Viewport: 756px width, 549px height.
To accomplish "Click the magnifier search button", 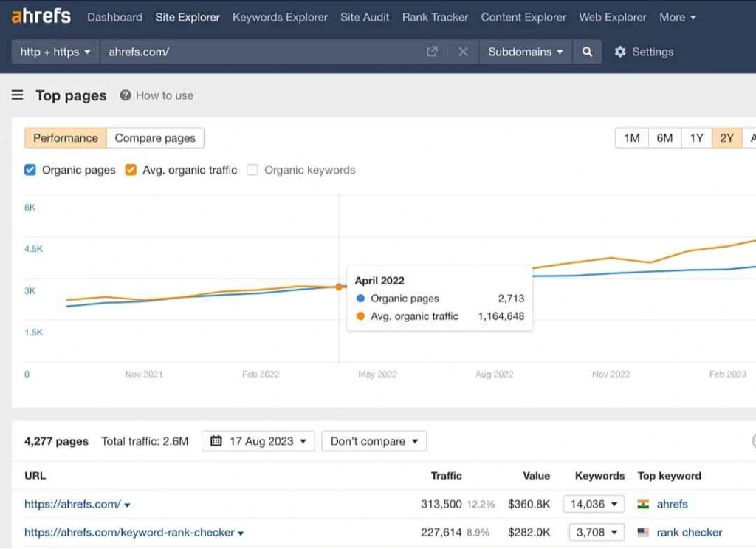I will (x=587, y=52).
